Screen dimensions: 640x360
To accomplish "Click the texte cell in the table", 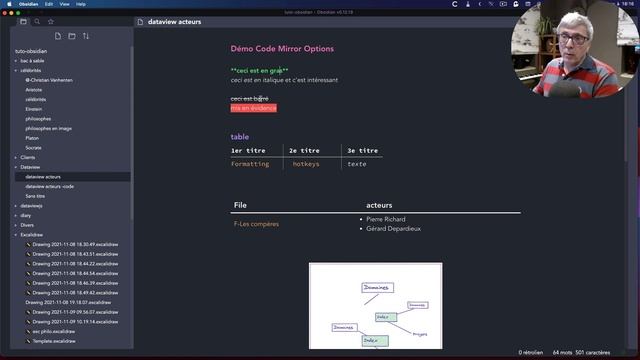I will coord(357,164).
